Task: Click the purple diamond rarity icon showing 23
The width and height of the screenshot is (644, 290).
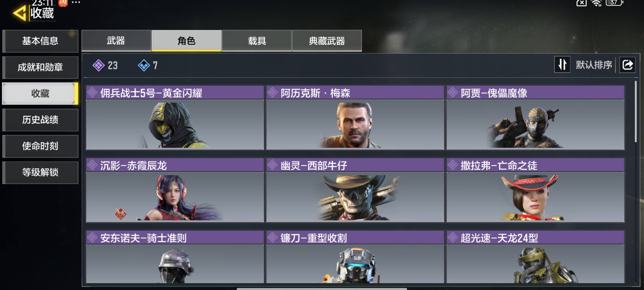Action: (99, 65)
